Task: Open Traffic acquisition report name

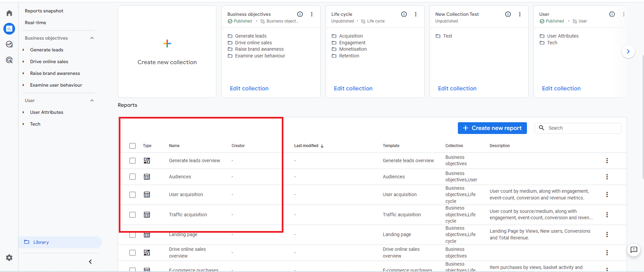Action: [x=188, y=215]
